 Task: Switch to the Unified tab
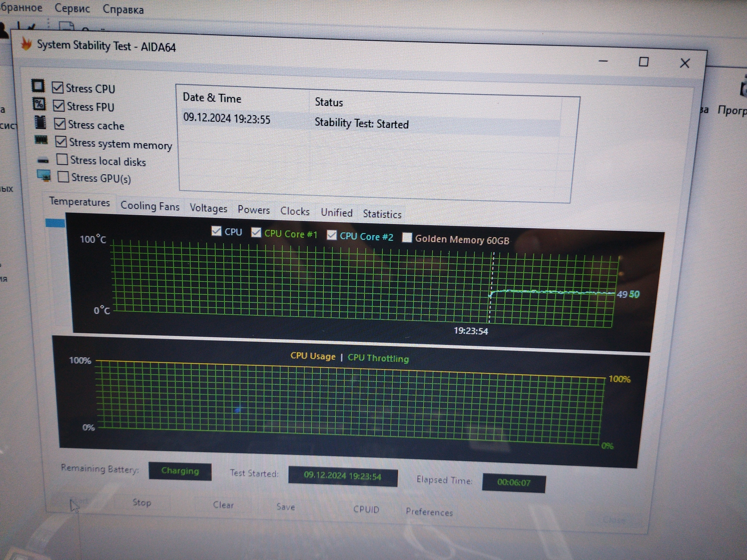pyautogui.click(x=337, y=213)
